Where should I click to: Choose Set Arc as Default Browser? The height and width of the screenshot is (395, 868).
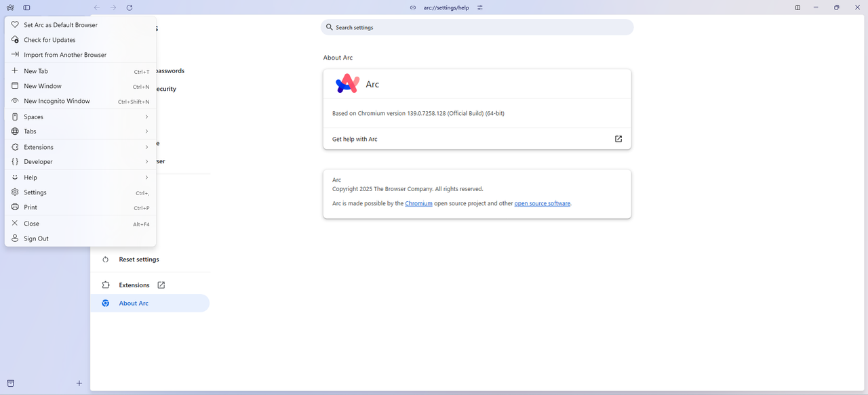tap(81, 24)
